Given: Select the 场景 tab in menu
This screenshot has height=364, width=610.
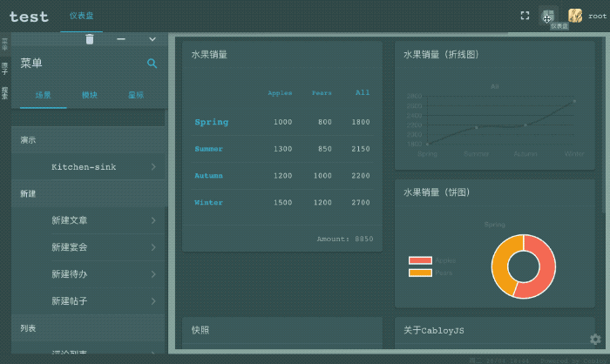Looking at the screenshot, I should pos(44,95).
